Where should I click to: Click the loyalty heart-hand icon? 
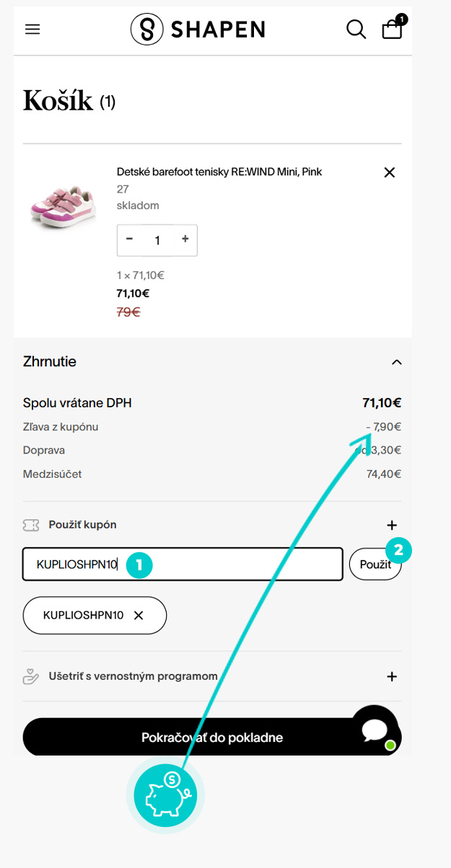[x=31, y=677]
